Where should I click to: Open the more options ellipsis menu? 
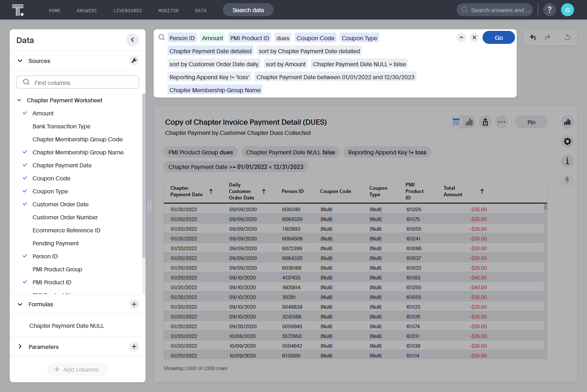502,122
